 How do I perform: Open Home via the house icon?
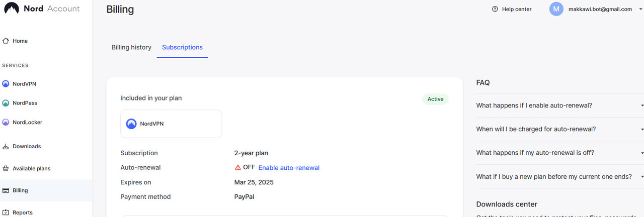tap(6, 41)
